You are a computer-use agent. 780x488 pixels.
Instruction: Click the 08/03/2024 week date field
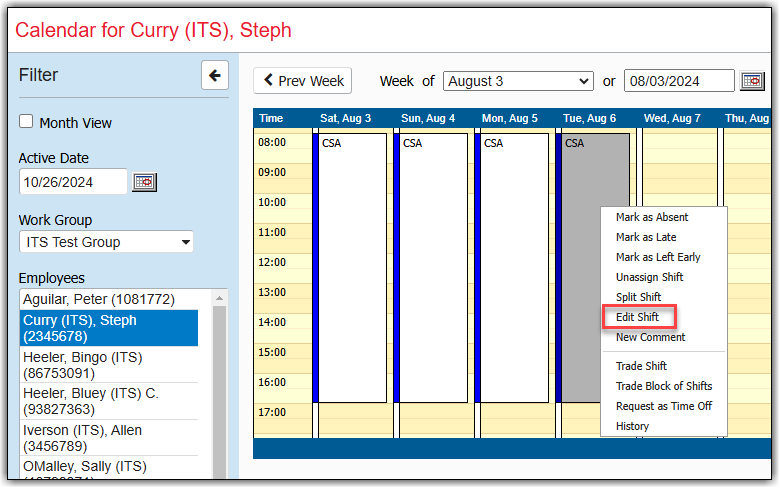(678, 81)
